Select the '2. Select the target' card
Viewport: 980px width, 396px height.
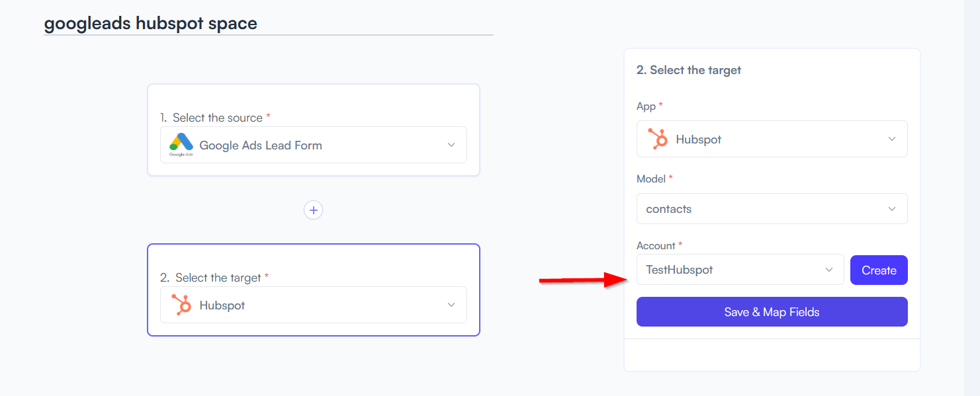(314, 290)
